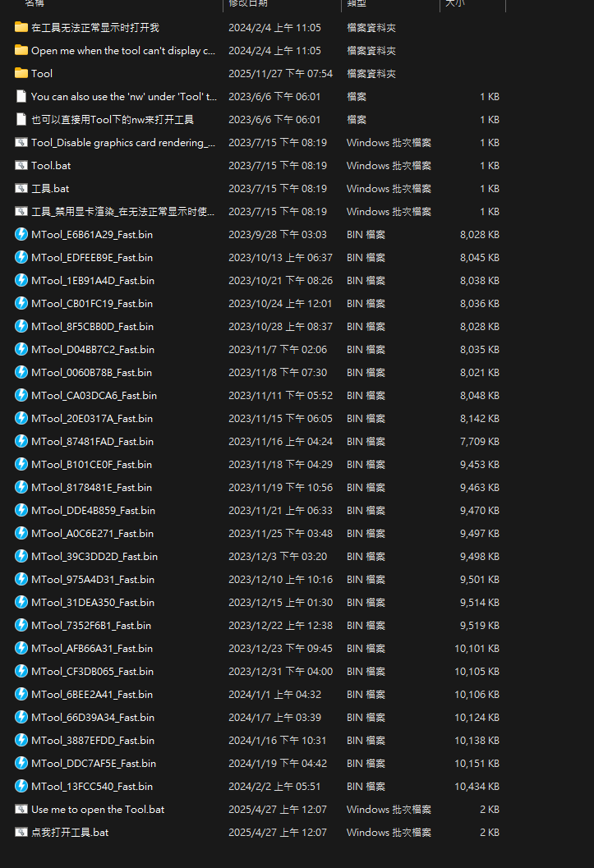Click the blue icon of MTool_87481FAD_Fast.bin
Screen dimensions: 594x868
tap(21, 441)
